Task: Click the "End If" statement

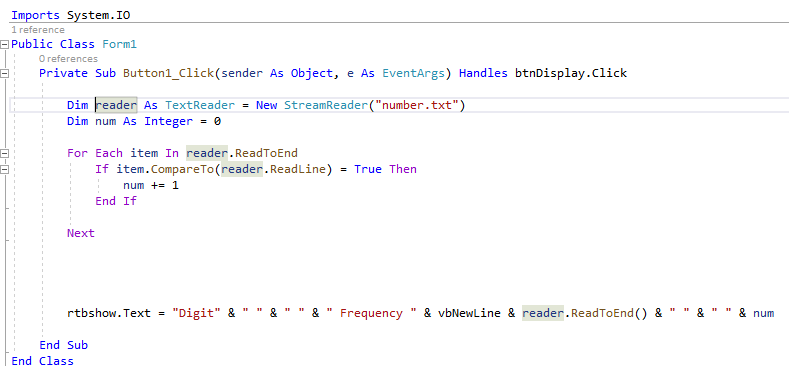Action: tap(116, 201)
